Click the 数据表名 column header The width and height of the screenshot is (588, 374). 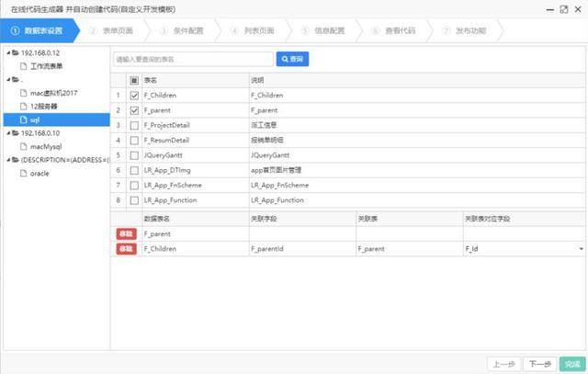point(195,219)
